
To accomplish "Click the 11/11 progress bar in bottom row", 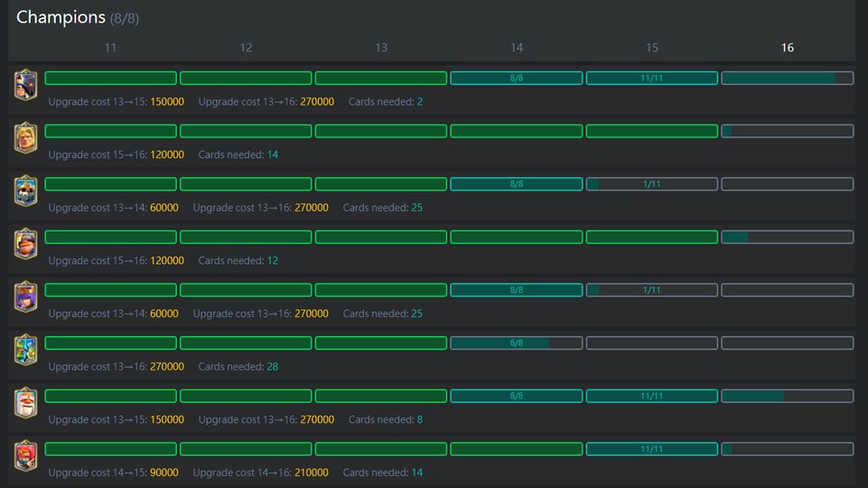I will click(651, 449).
